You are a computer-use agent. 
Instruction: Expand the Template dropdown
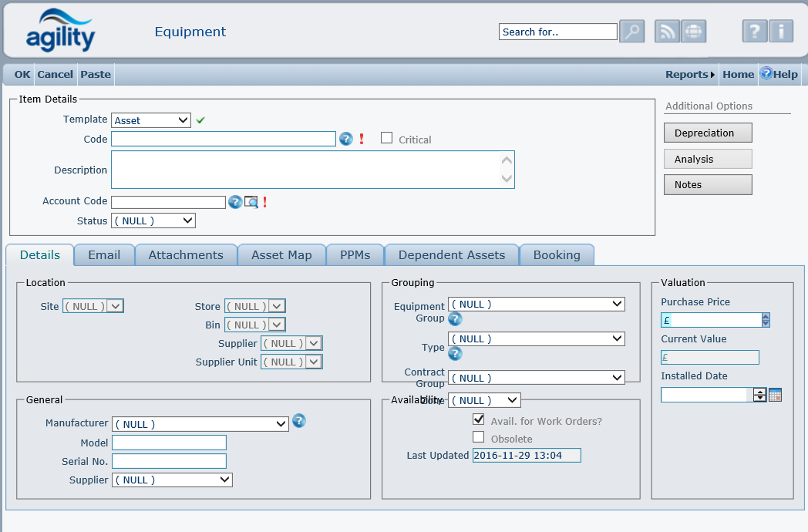(x=151, y=120)
